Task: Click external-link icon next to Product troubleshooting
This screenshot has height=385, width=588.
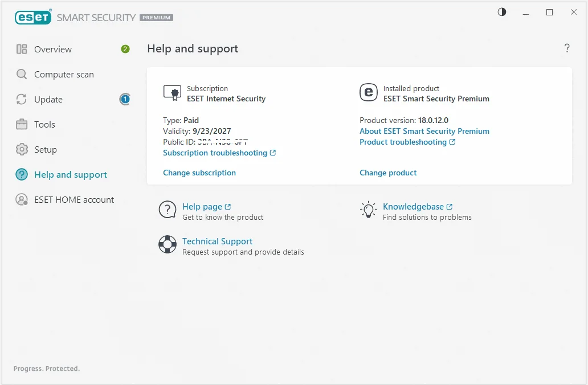Action: (452, 142)
